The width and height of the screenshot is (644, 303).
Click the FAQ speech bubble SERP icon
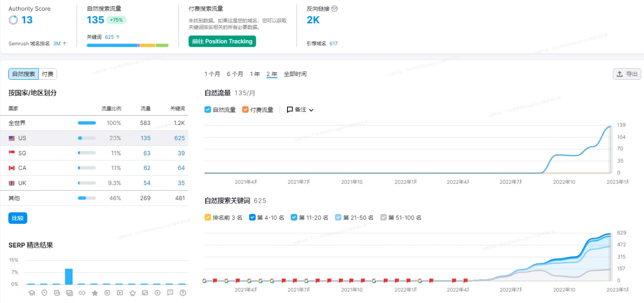click(x=170, y=293)
